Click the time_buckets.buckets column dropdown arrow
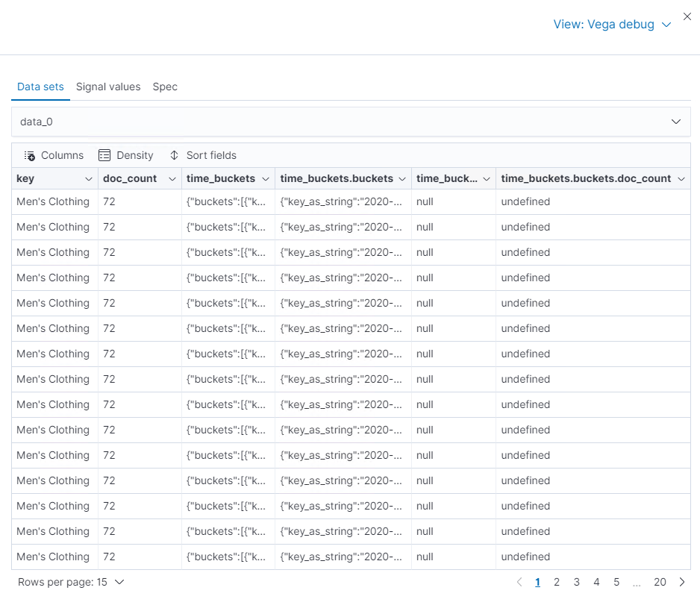 click(402, 179)
